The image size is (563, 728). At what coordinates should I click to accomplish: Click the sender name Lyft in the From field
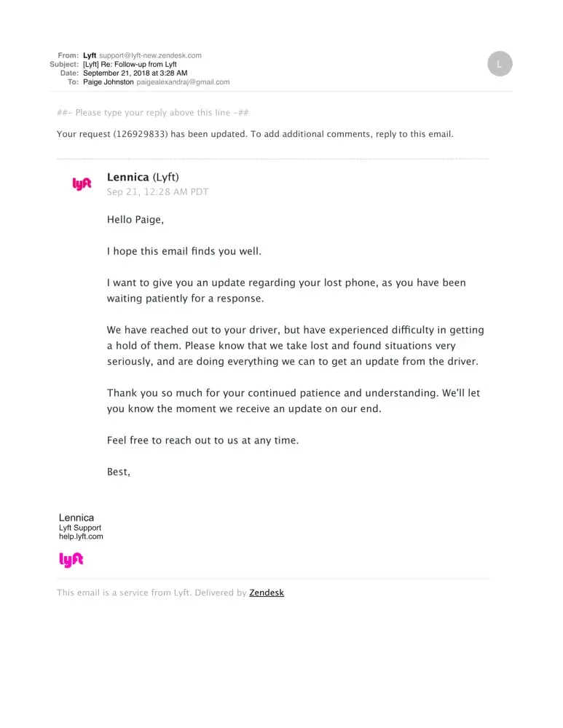(90, 55)
